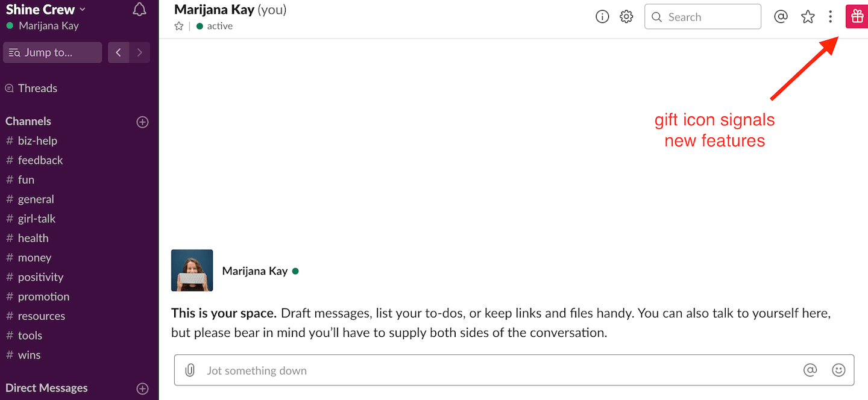This screenshot has width=868, height=400.
Task: Open starred items in header
Action: click(808, 17)
